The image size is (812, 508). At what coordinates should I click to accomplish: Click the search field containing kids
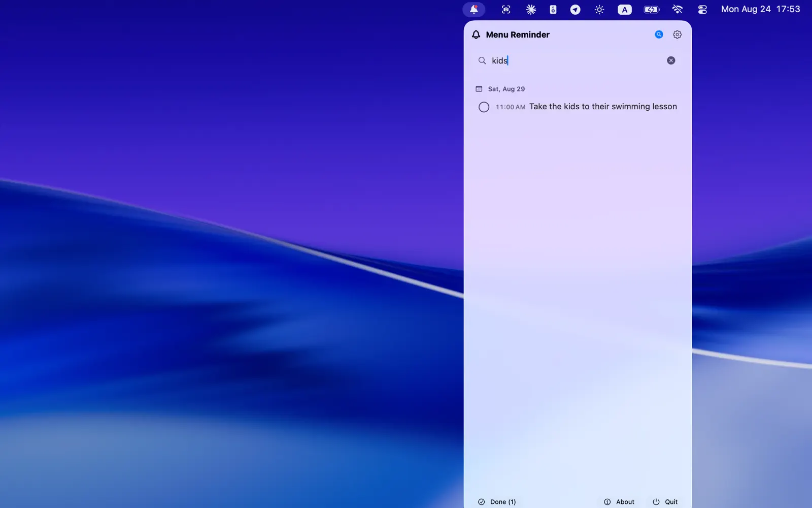(578, 60)
